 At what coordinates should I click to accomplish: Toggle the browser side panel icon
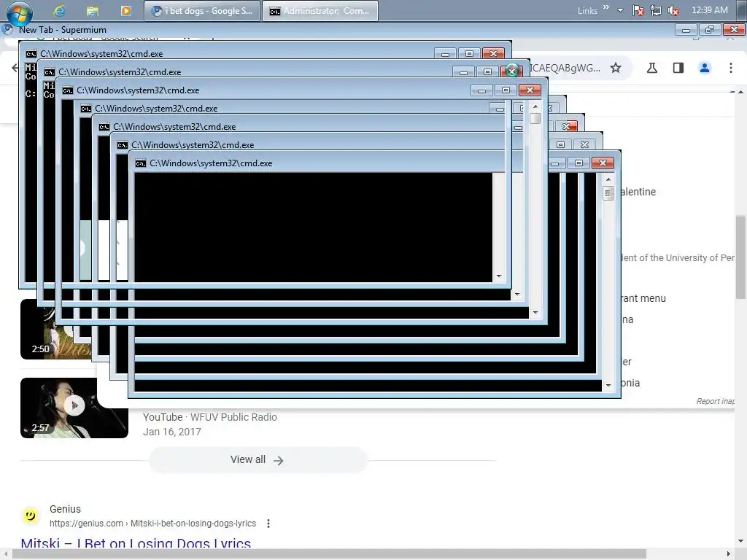(678, 68)
